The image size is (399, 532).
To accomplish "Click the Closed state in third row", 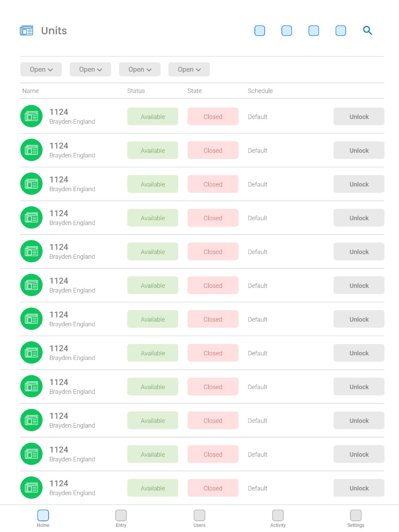I will (213, 184).
